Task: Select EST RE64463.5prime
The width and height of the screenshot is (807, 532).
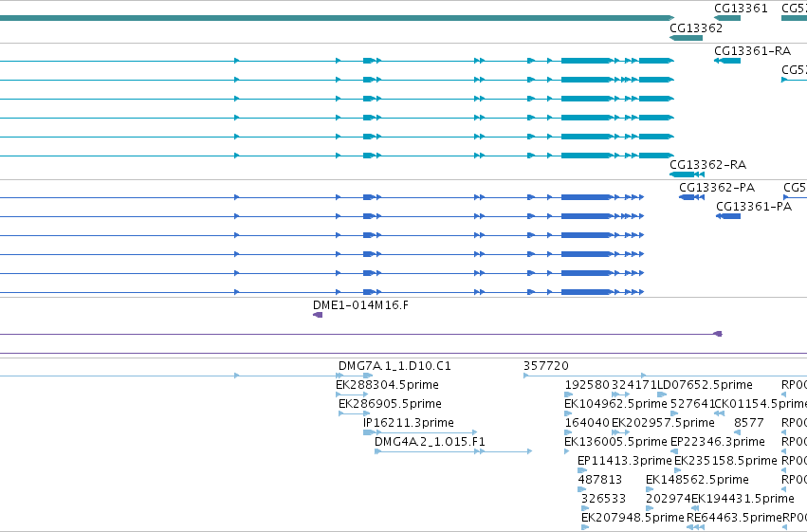Action: click(734, 517)
